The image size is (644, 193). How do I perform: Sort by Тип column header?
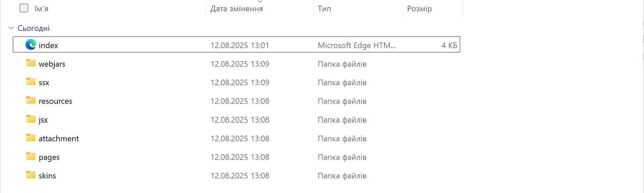[324, 9]
